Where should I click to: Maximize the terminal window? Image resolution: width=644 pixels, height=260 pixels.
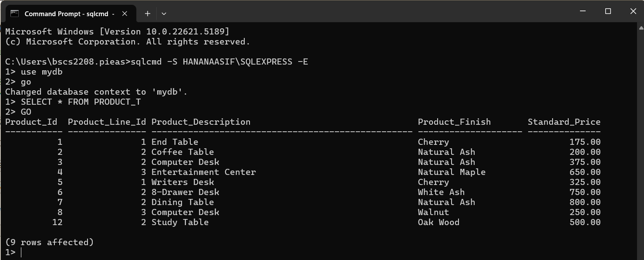point(608,11)
